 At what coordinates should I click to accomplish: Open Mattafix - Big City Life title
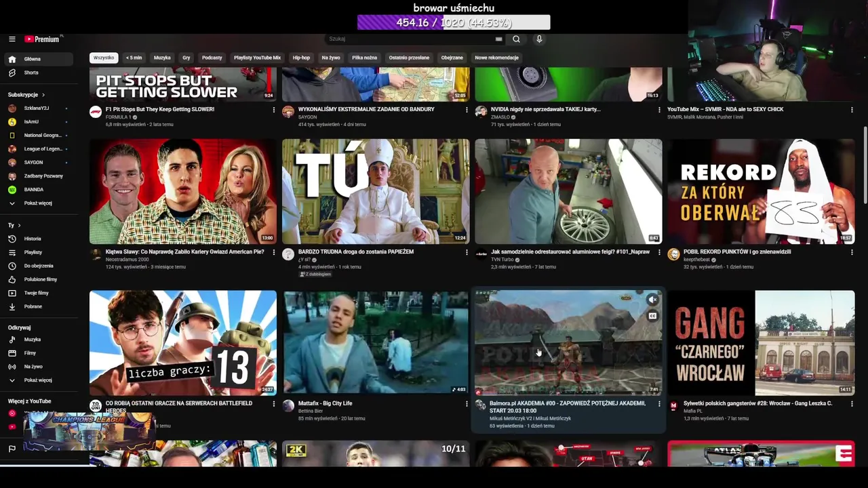pos(325,403)
